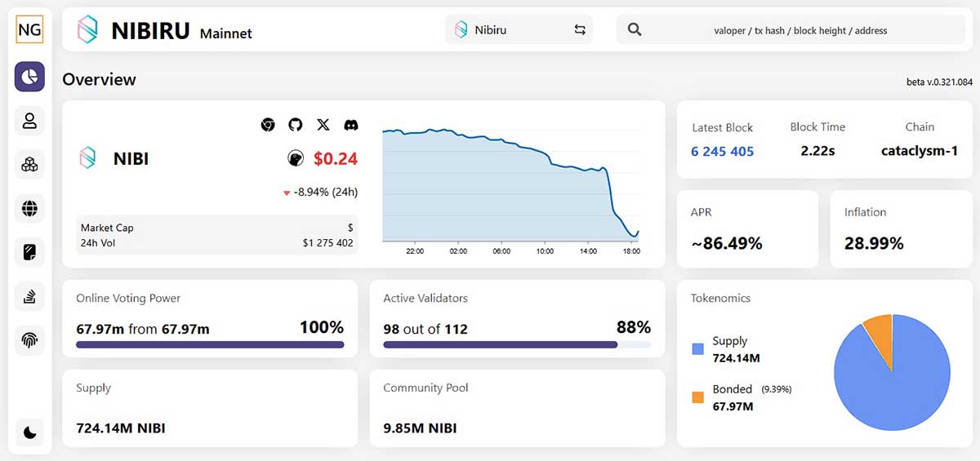Click the -8.94% (24h) change text
Image resolution: width=980 pixels, height=461 pixels.
(x=320, y=193)
